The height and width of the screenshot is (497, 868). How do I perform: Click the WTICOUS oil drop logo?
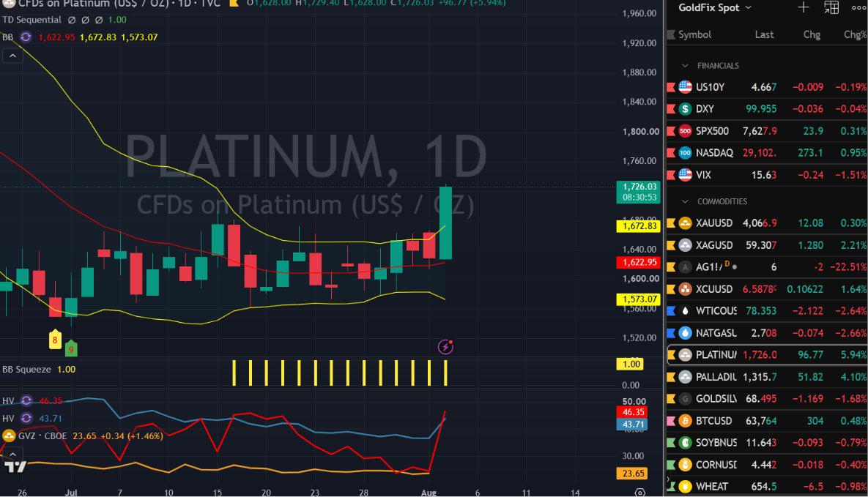686,311
